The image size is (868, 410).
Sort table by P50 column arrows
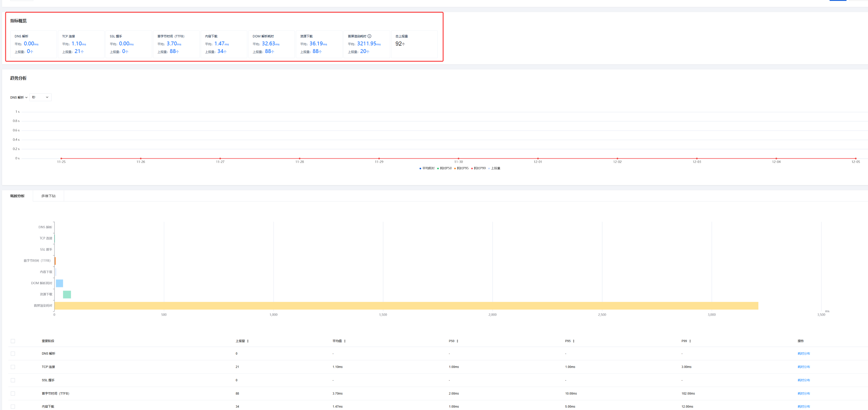click(x=457, y=341)
